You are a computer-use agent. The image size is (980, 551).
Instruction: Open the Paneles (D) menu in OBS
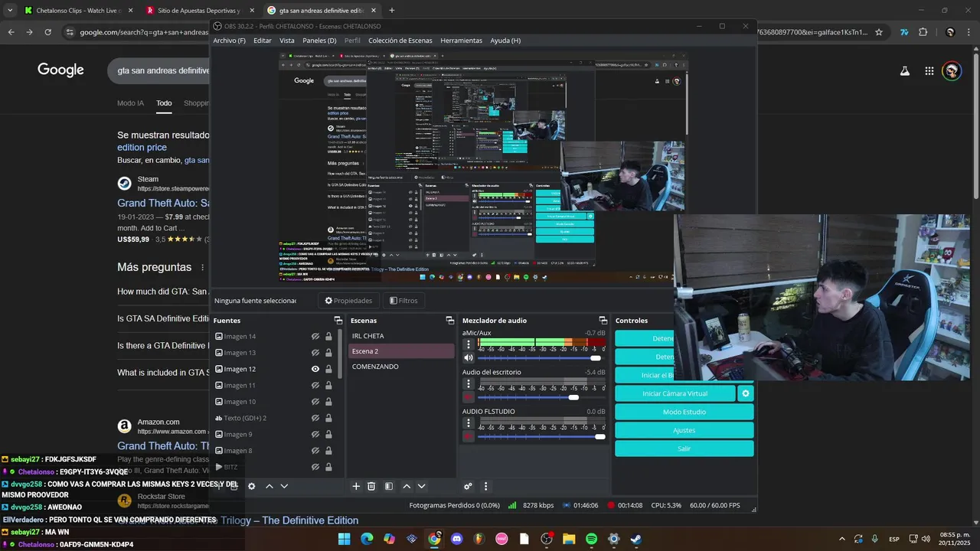pos(319,41)
